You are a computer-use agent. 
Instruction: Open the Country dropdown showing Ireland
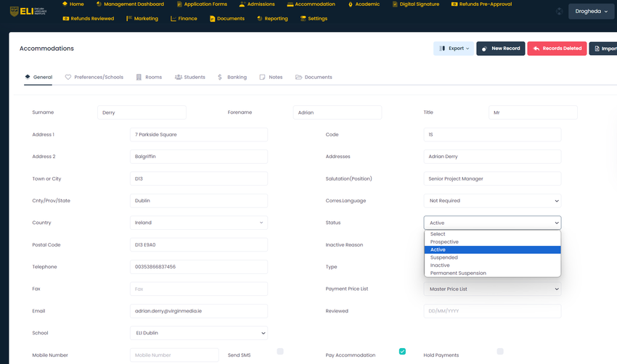click(198, 223)
